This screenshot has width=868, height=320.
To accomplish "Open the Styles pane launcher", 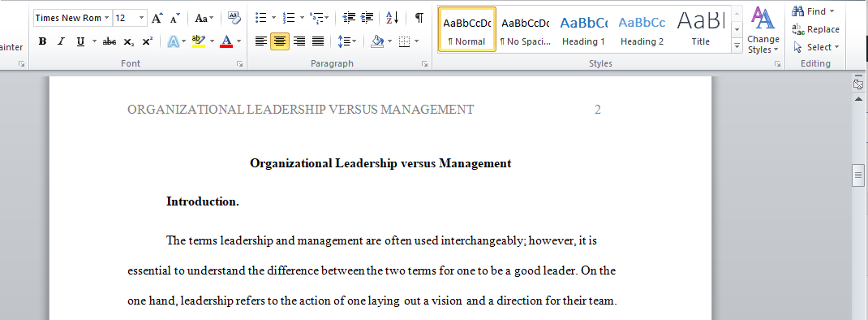I will [x=777, y=64].
